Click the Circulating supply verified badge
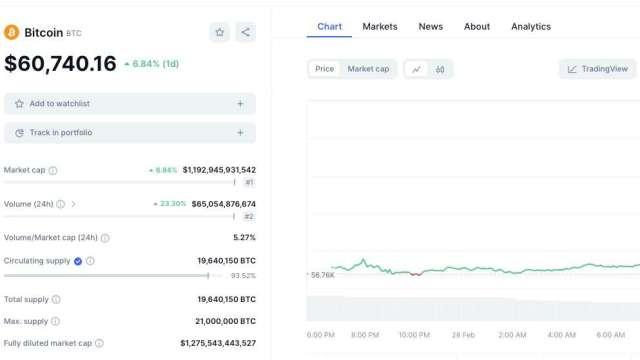 pos(78,261)
